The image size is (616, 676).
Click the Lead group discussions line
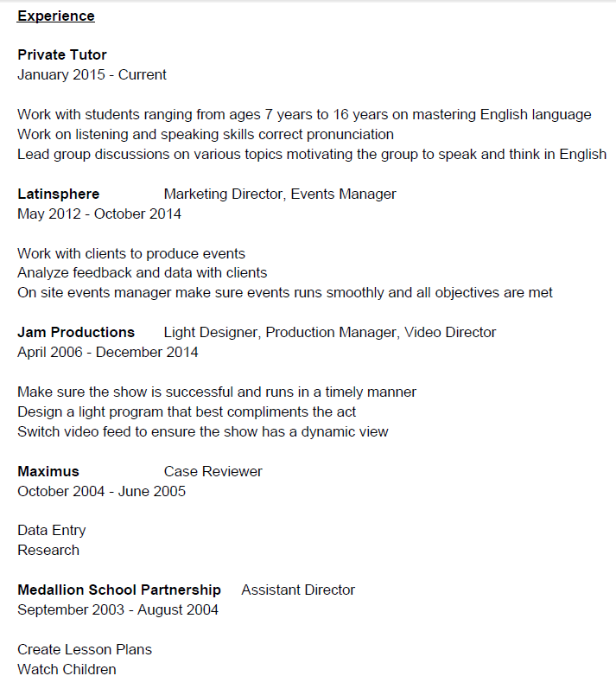click(312, 154)
